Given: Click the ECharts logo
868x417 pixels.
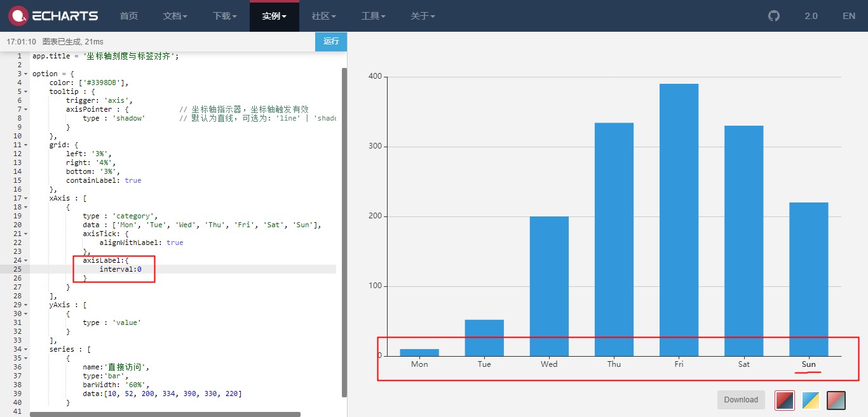Looking at the screenshot, I should pyautogui.click(x=53, y=16).
